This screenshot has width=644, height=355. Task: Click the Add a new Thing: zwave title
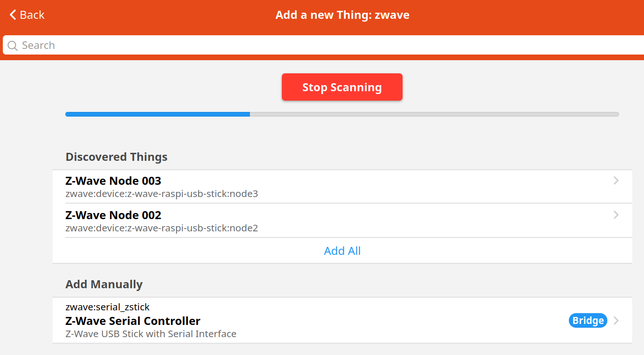[x=342, y=15]
